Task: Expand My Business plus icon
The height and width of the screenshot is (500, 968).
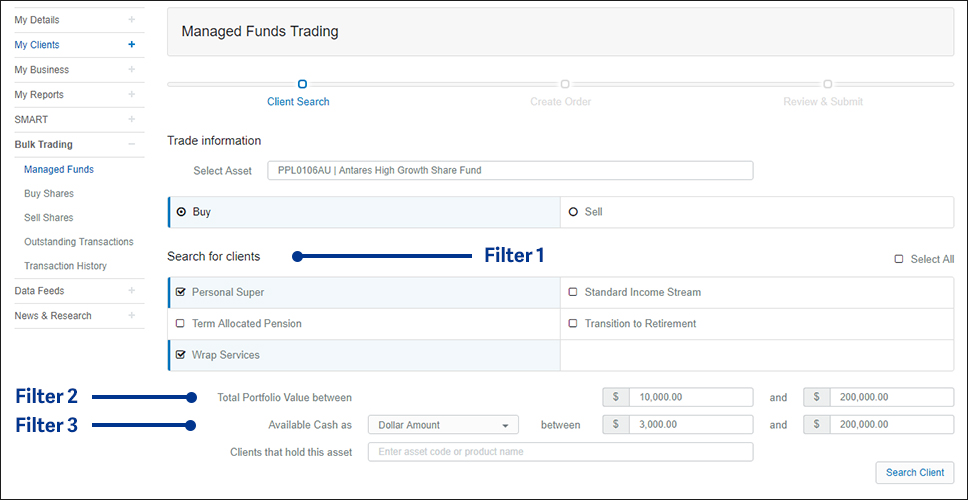Action: pyautogui.click(x=131, y=70)
